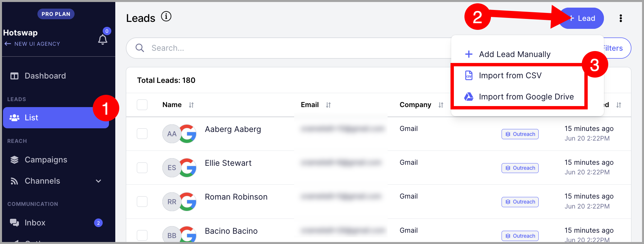Click the Inbox chat icon
Screen dimensions: 644x244
(14, 223)
